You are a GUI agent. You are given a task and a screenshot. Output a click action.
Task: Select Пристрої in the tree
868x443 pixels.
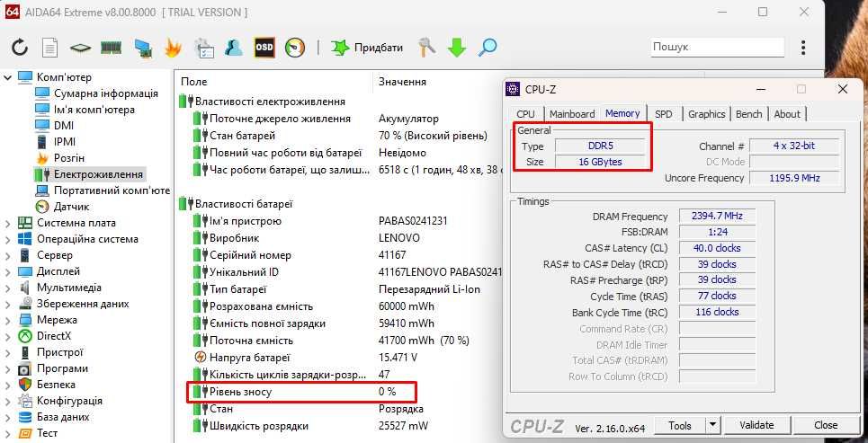coord(59,352)
